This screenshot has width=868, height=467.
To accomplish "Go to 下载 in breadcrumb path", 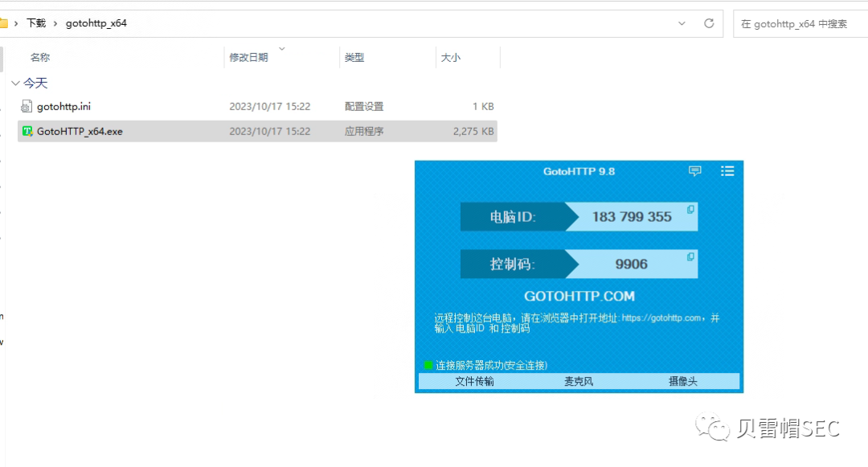I will pos(36,23).
